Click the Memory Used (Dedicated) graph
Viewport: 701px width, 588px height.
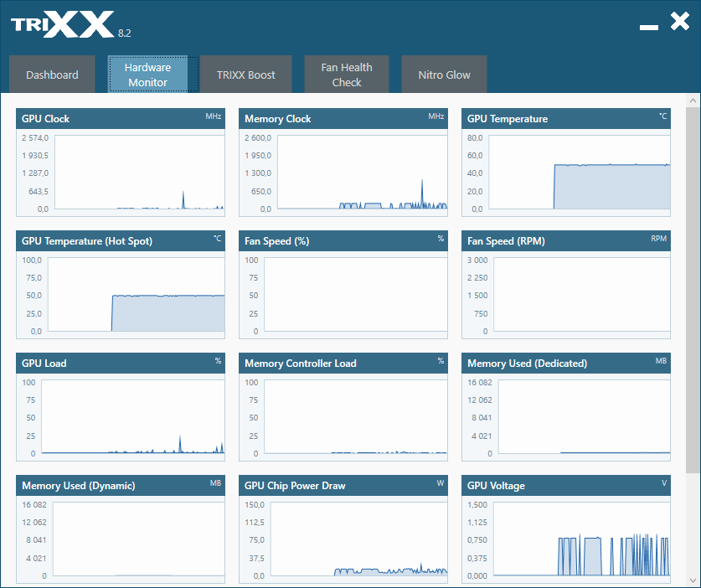(585, 417)
